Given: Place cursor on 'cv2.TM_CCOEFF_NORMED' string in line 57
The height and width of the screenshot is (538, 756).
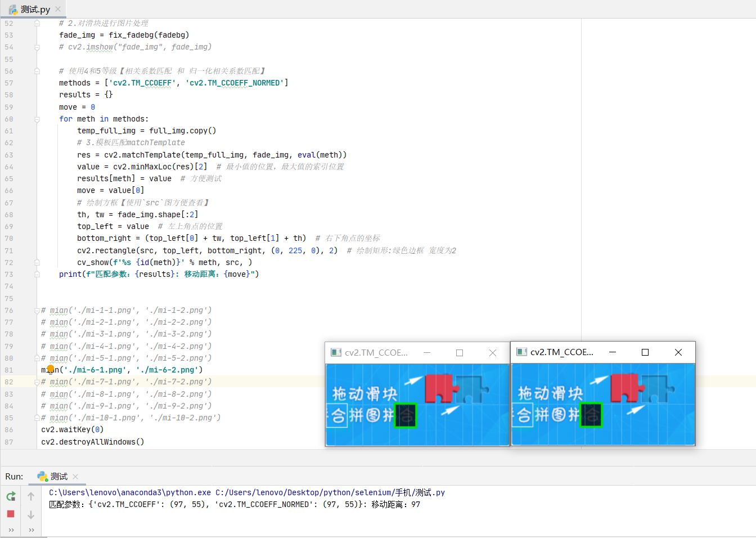Looking at the screenshot, I should 234,83.
